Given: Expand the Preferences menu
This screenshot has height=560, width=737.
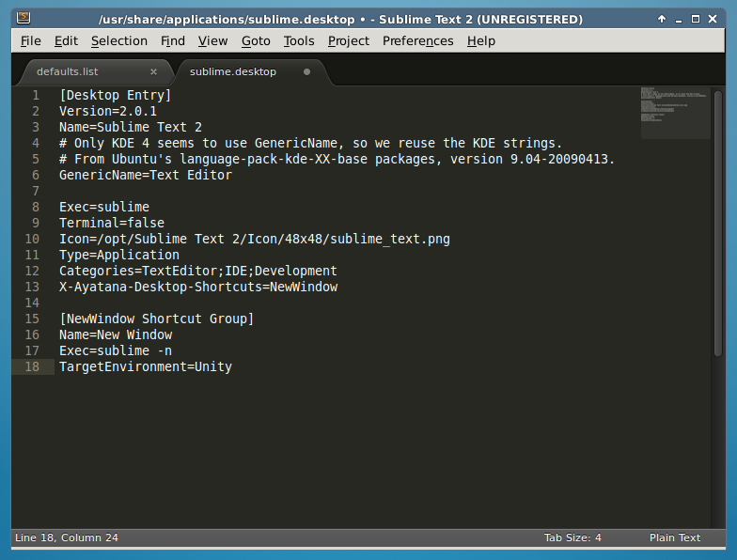Looking at the screenshot, I should 417,40.
